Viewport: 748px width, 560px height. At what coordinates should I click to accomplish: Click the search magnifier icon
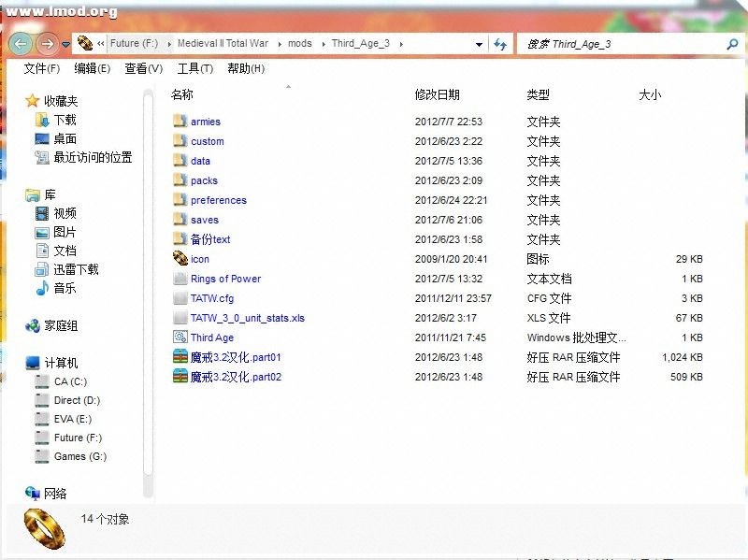731,44
